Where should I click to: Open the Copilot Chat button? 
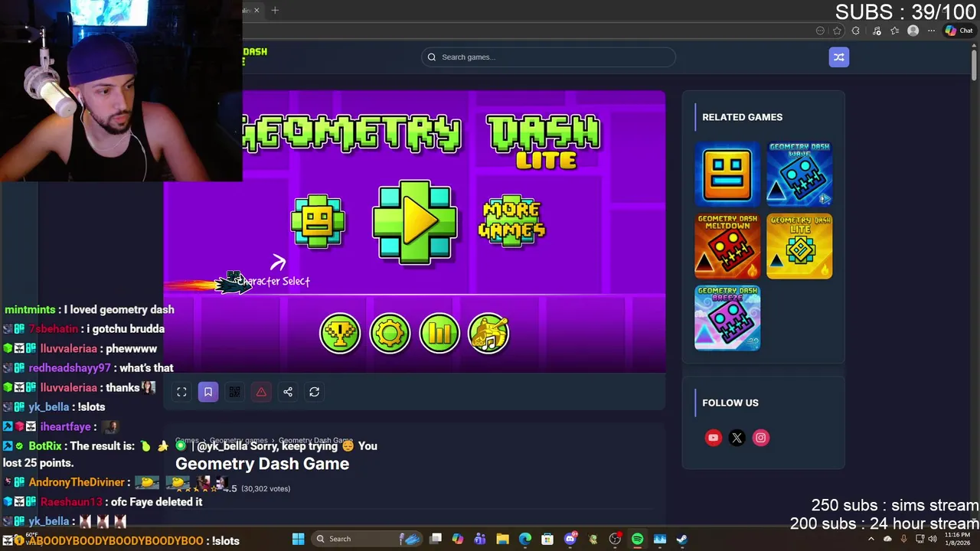959,31
